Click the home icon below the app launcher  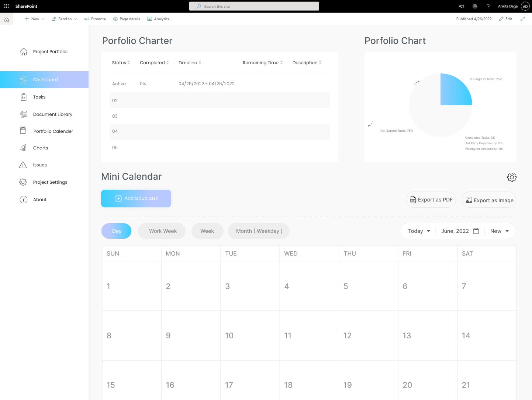click(x=7, y=20)
